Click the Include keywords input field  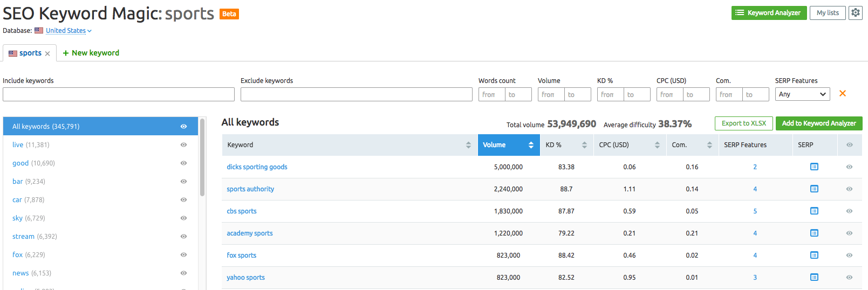point(119,94)
